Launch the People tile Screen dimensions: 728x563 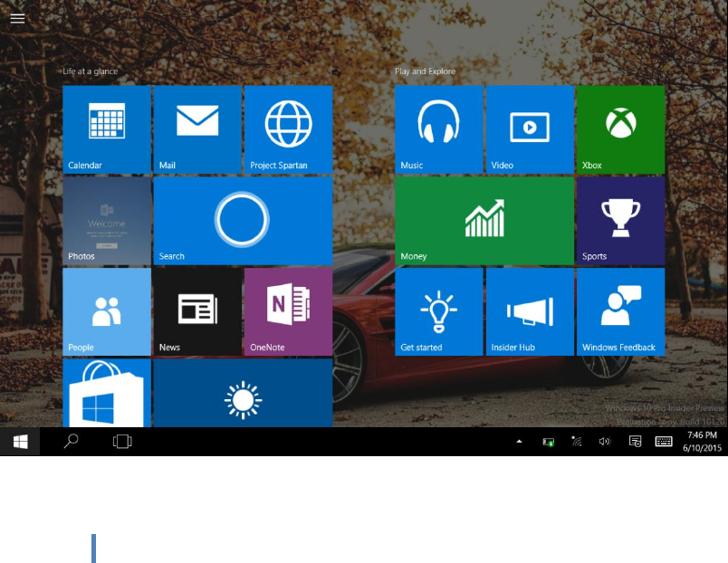coord(107,311)
